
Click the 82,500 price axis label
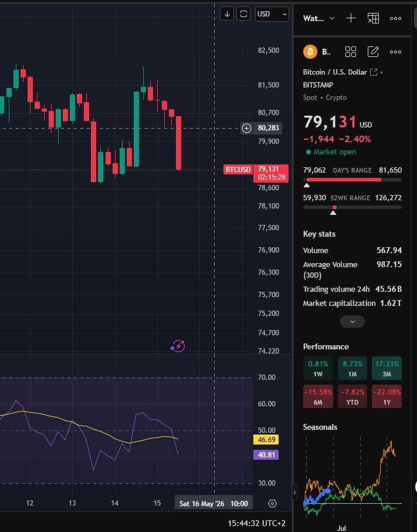(268, 50)
